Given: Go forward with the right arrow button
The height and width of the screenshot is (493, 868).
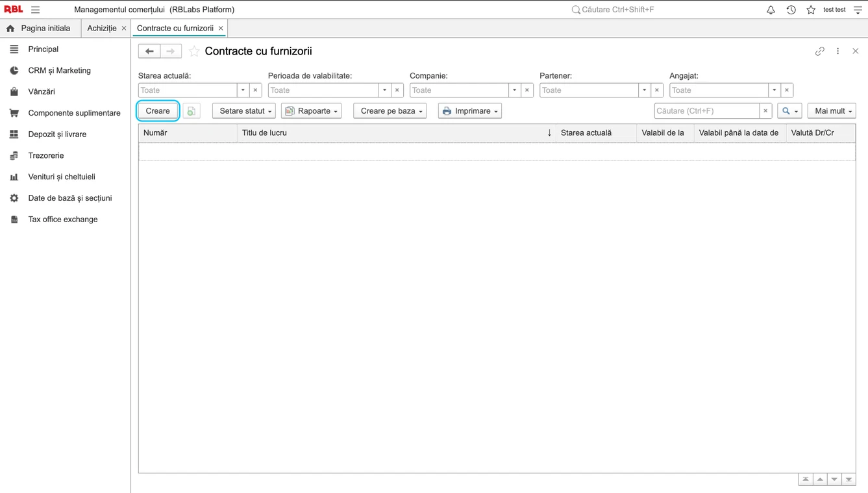Looking at the screenshot, I should [171, 51].
